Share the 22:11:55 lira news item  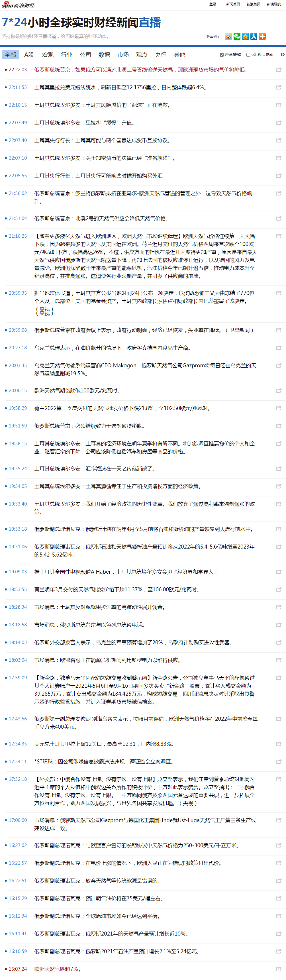[278, 87]
